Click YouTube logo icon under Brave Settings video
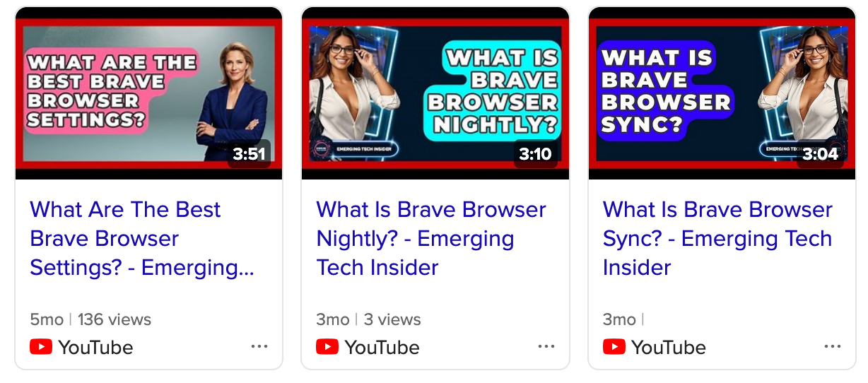 pyautogui.click(x=41, y=347)
